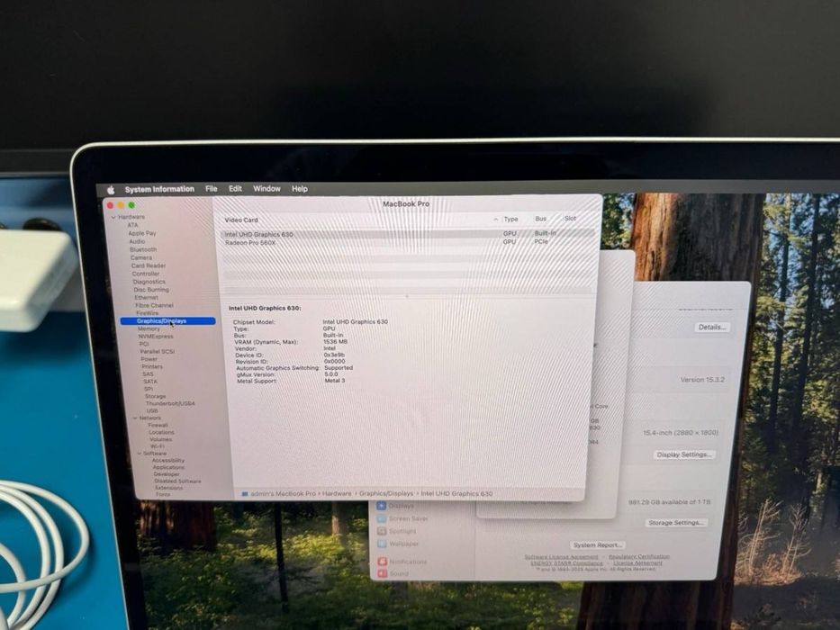Screen dimensions: 840x630
Task: Open the Help menu
Action: pyautogui.click(x=300, y=189)
